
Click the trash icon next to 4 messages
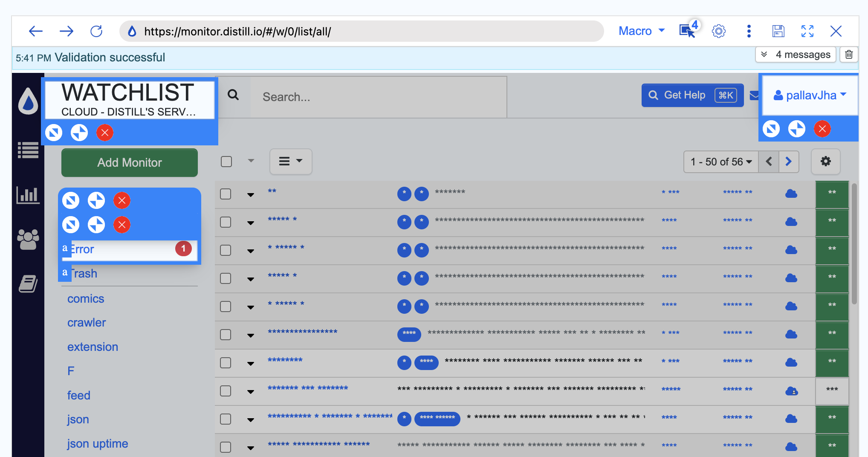848,54
